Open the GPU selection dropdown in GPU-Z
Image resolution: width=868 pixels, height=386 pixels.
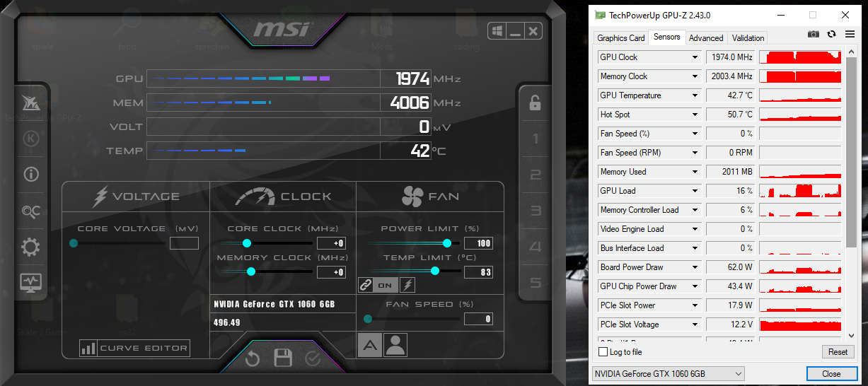coord(668,373)
